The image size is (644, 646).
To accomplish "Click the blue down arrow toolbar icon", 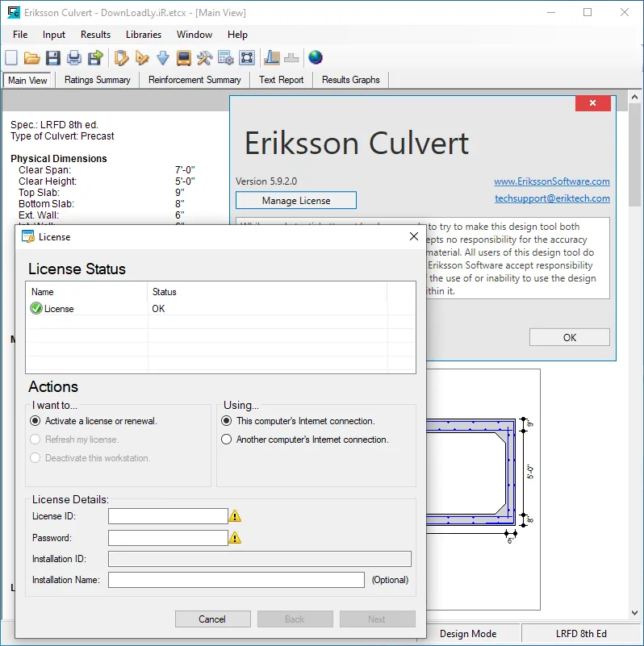I will (x=163, y=58).
